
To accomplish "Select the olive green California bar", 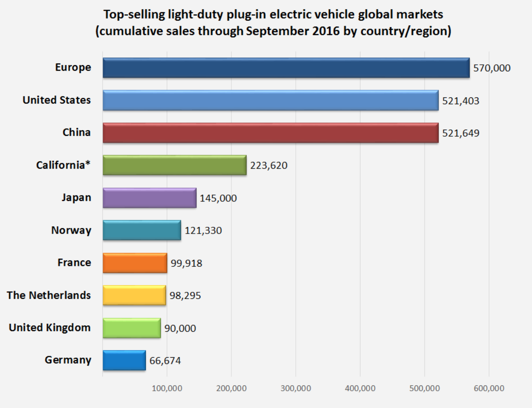I will click(175, 165).
